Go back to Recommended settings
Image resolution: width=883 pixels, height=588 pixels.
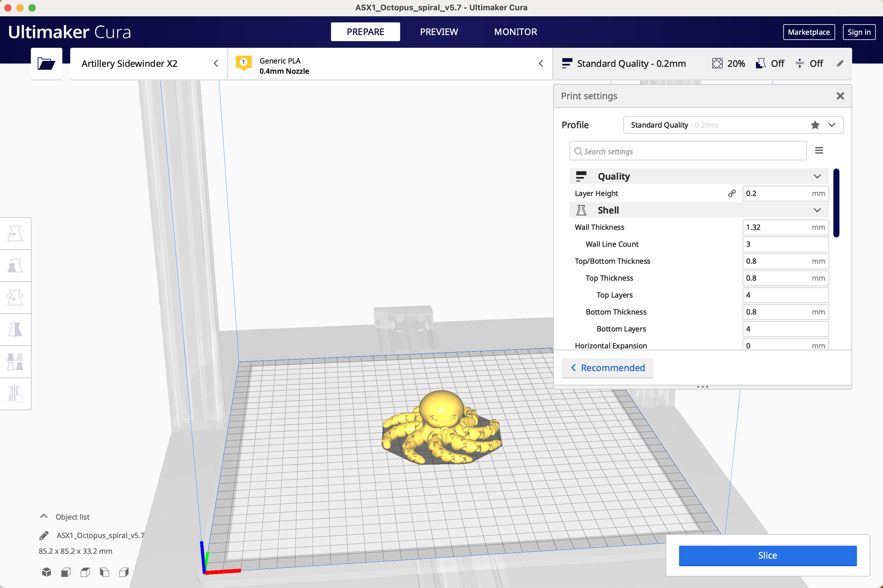coord(607,368)
